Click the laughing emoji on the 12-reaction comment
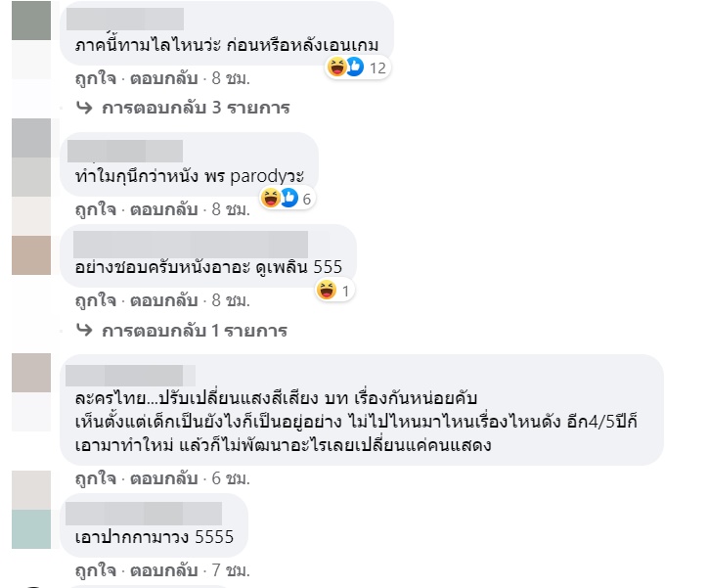The height and width of the screenshot is (588, 708). [x=336, y=68]
